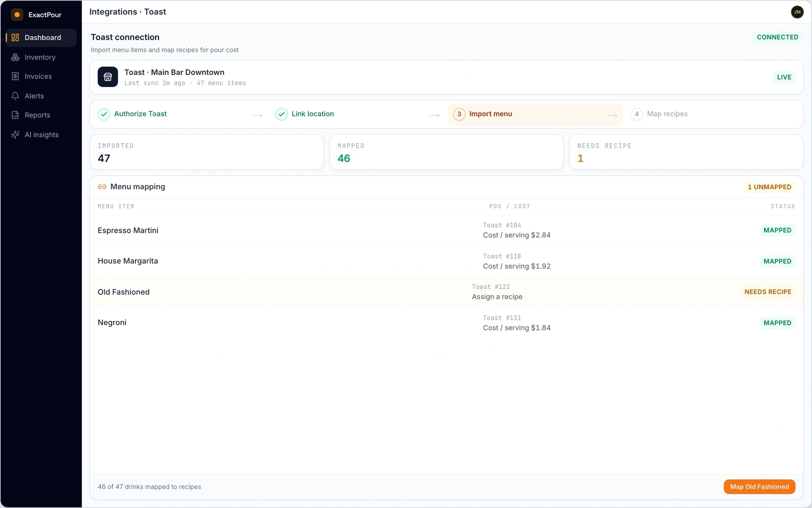Open the Invoices page
Screen dimensions: 812x508
click(x=41, y=76)
